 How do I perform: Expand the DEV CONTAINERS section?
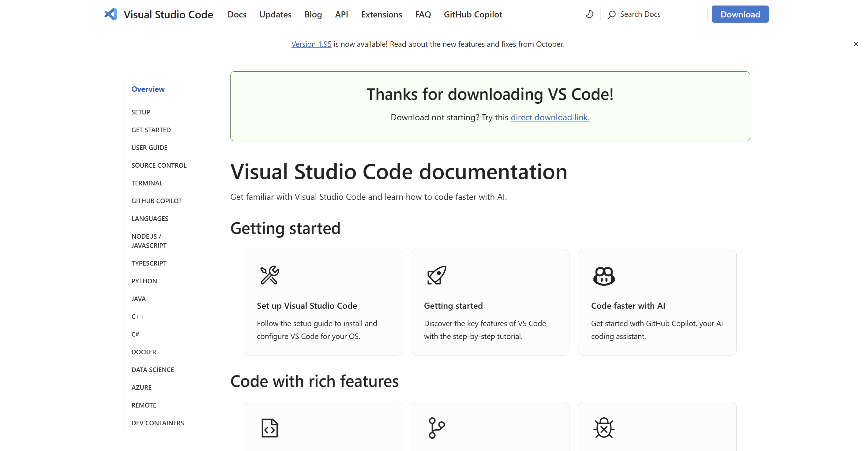[x=158, y=423]
